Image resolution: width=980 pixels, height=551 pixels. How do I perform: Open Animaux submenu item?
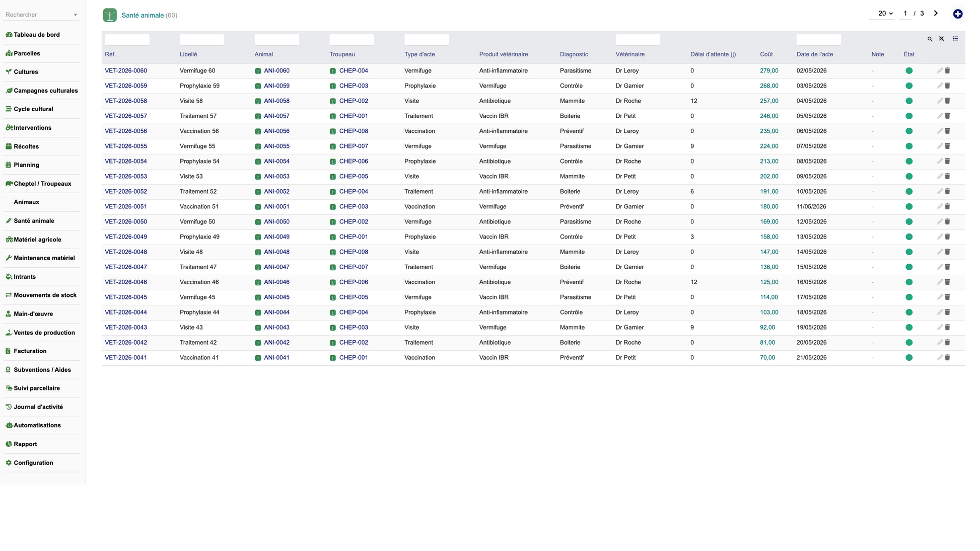coord(26,202)
